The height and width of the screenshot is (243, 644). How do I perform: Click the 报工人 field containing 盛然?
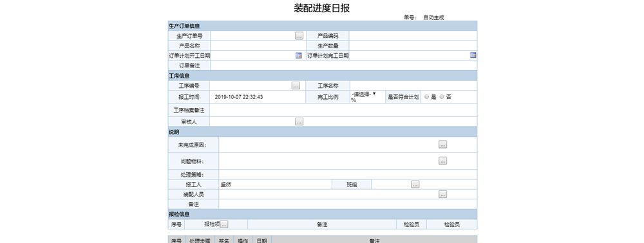pyautogui.click(x=275, y=184)
